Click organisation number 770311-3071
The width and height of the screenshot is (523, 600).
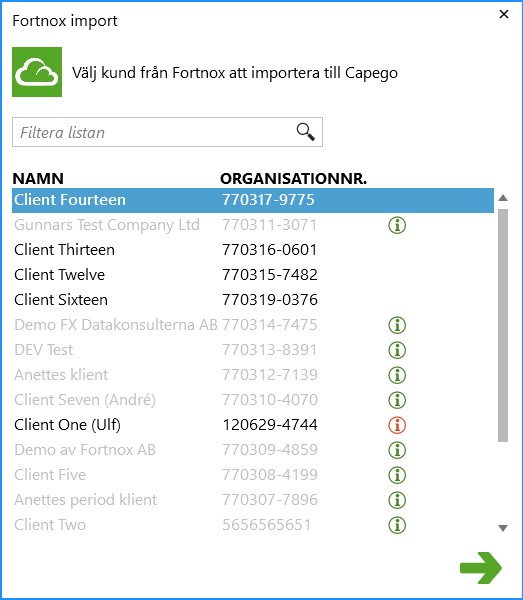[270, 225]
